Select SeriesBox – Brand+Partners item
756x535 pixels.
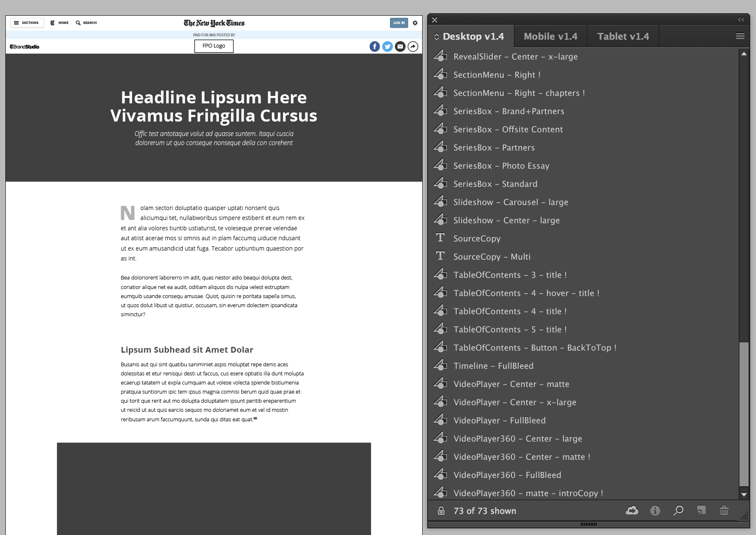click(582, 111)
